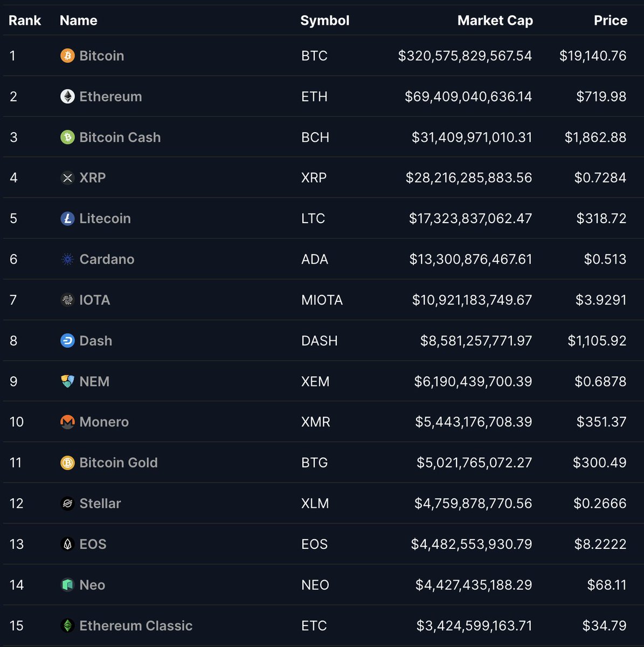Click the price $719.98
This screenshot has height=647, width=644.
601,97
